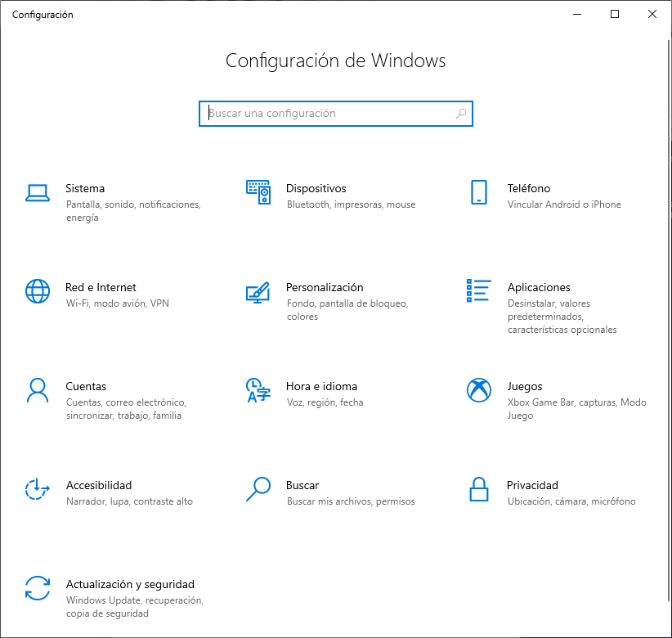Click the magnifier icon in the search box
The image size is (672, 638).
click(x=461, y=114)
